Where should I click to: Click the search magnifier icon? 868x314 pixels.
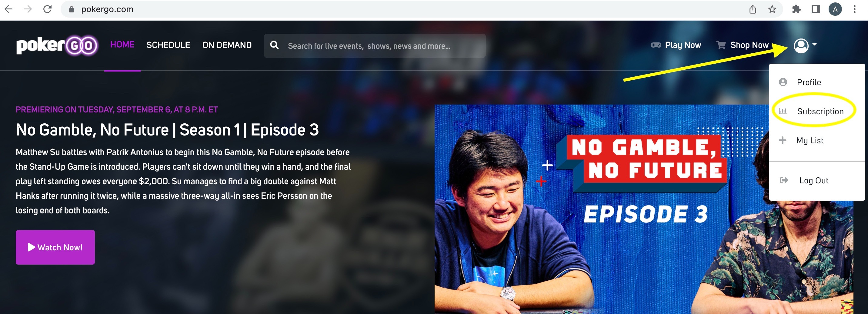coord(274,45)
